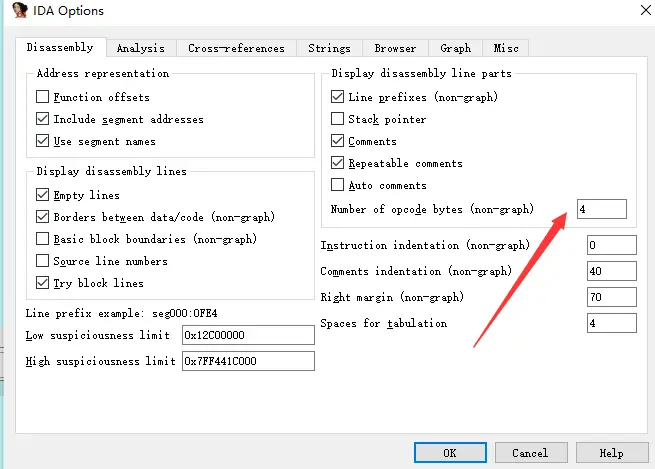Image resolution: width=655 pixels, height=469 pixels.
Task: Focus the High suspiciousness limit field
Action: [248, 361]
